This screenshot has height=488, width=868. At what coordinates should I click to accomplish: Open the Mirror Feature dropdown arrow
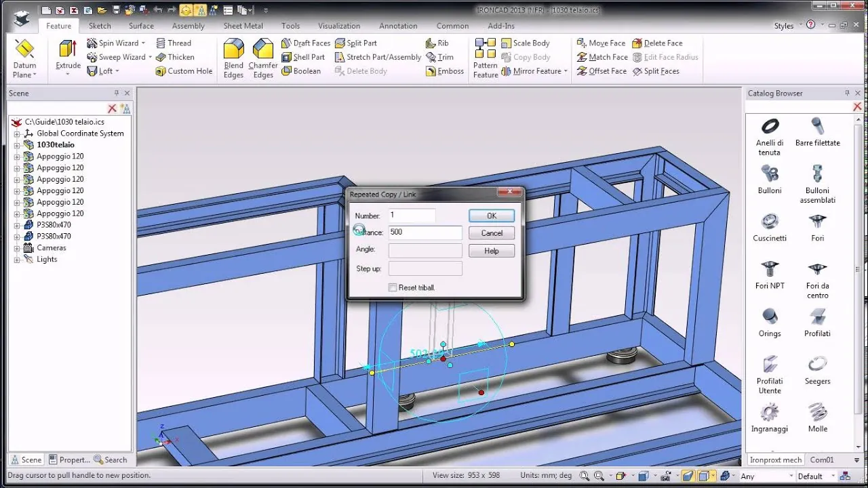point(566,71)
